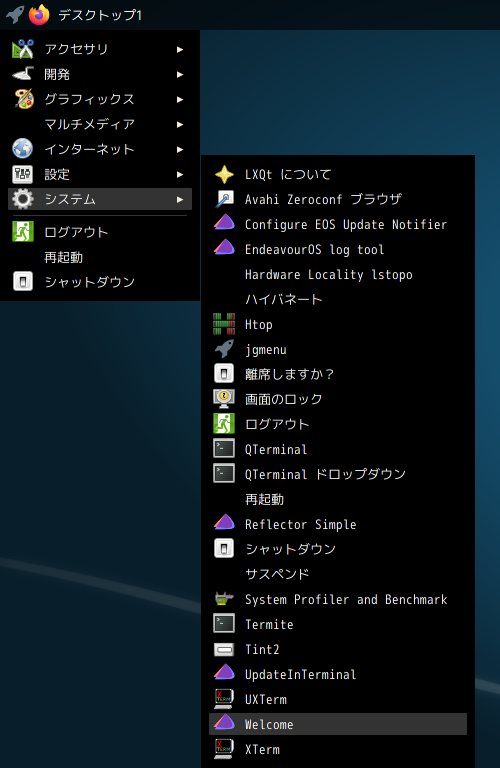Click the 設定 settings panel icon
This screenshot has height=768, width=500.
click(x=23, y=174)
